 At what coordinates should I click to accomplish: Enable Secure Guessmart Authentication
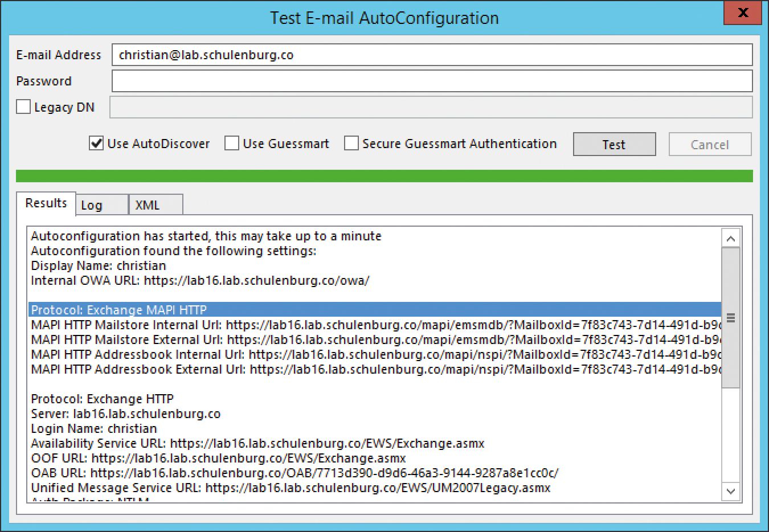point(351,144)
